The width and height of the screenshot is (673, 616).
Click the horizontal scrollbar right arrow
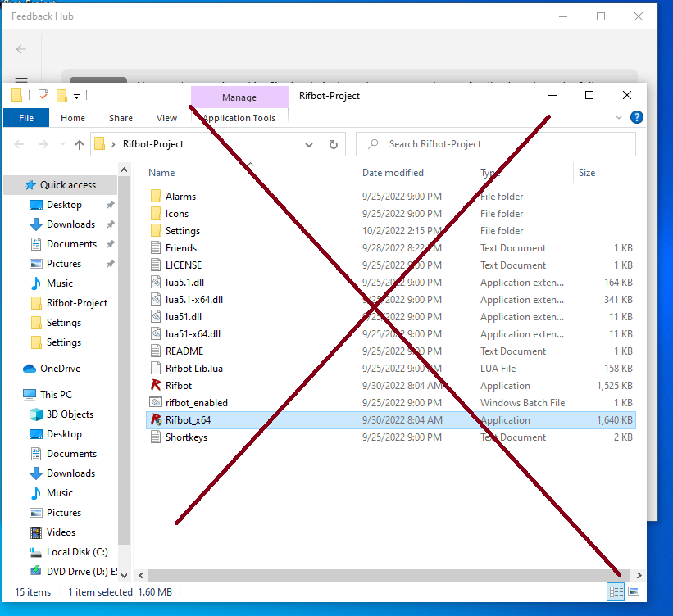click(639, 576)
